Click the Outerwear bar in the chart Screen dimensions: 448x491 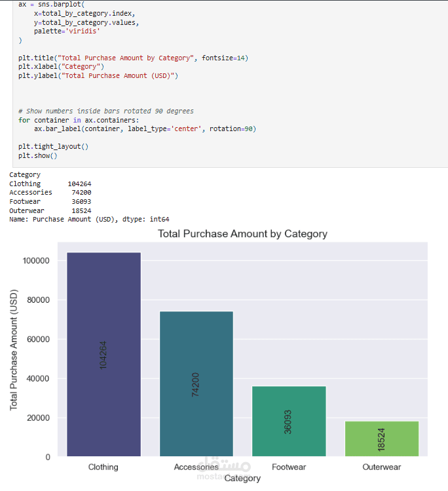point(382,439)
